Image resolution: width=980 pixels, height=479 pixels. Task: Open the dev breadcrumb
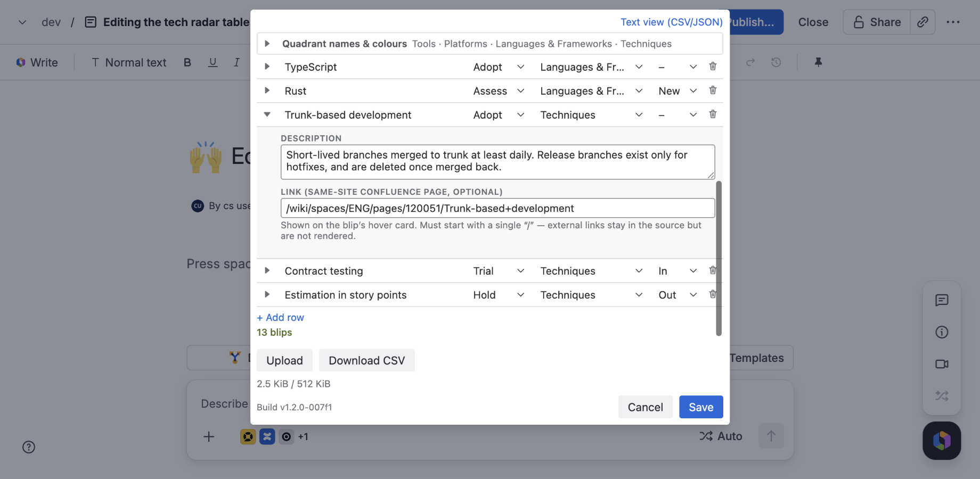[51, 22]
